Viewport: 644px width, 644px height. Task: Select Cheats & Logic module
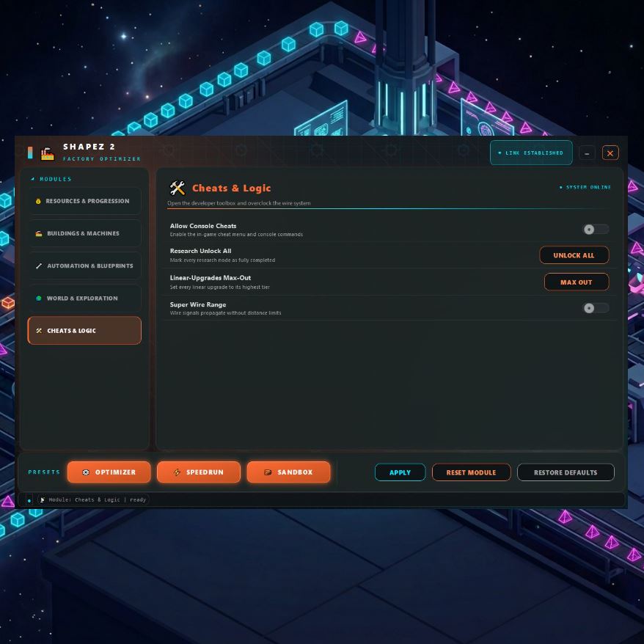(84, 331)
